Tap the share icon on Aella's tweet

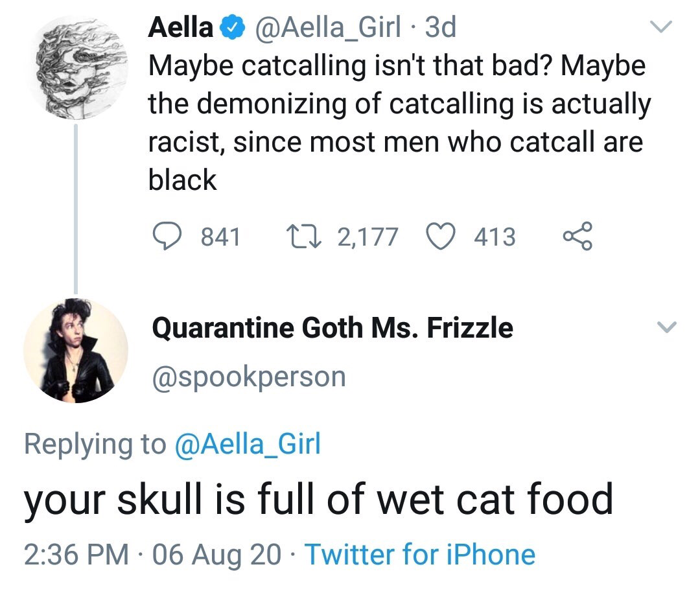577,237
